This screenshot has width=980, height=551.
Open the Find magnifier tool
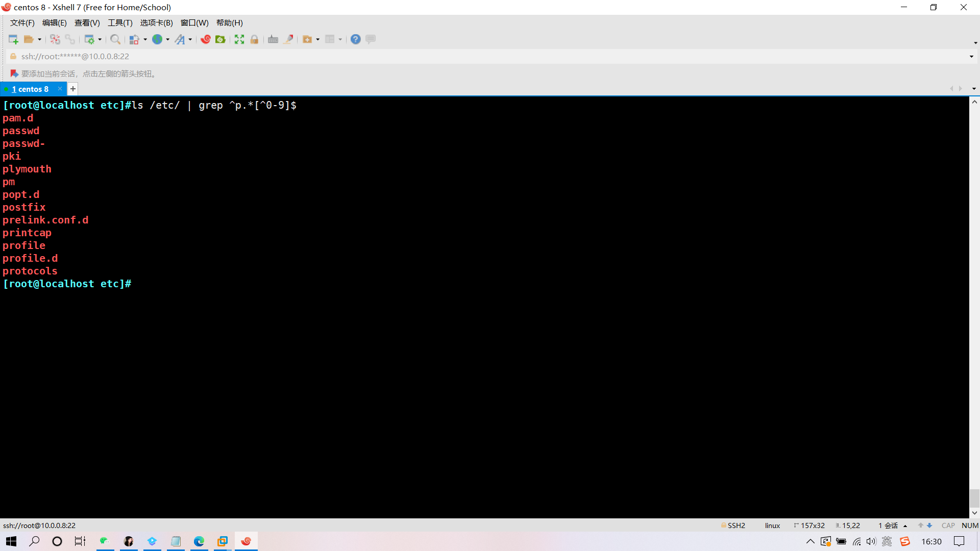(x=115, y=39)
